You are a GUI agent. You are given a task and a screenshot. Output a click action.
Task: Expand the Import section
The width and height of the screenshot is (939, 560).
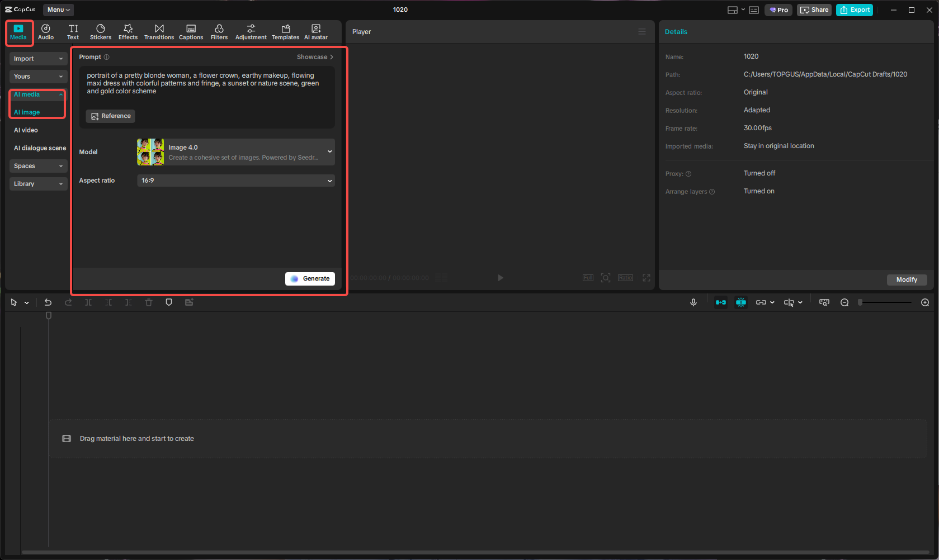(x=38, y=59)
